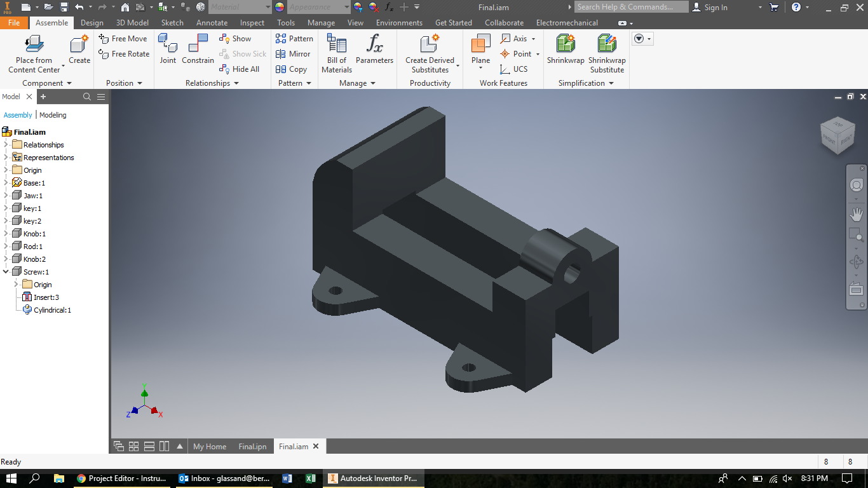Viewport: 868px width, 488px height.
Task: Click the Home view icon in quick access toolbar
Action: (x=125, y=7)
